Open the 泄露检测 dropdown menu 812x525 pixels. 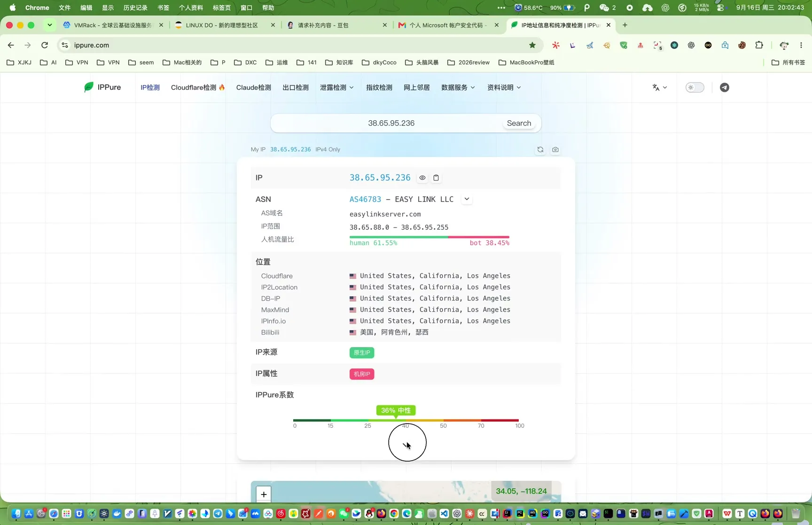pyautogui.click(x=337, y=87)
